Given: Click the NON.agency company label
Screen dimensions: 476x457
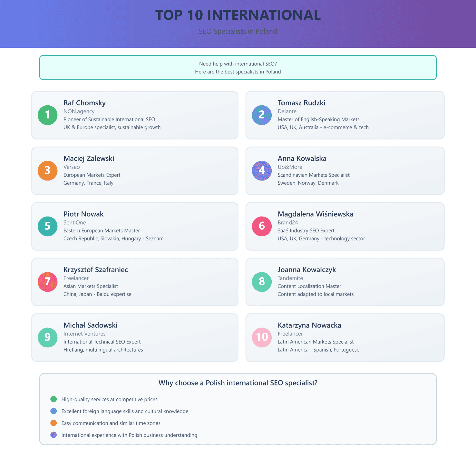Looking at the screenshot, I should pyautogui.click(x=79, y=111).
